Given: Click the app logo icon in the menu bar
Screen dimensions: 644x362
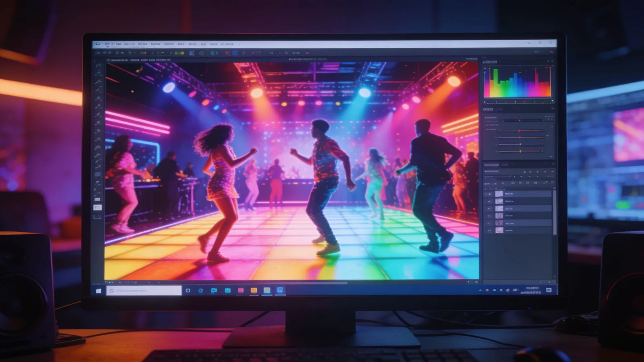Looking at the screenshot, I should [98, 43].
